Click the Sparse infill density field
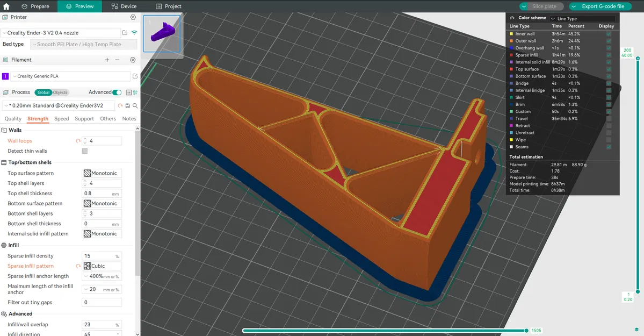 tap(102, 256)
